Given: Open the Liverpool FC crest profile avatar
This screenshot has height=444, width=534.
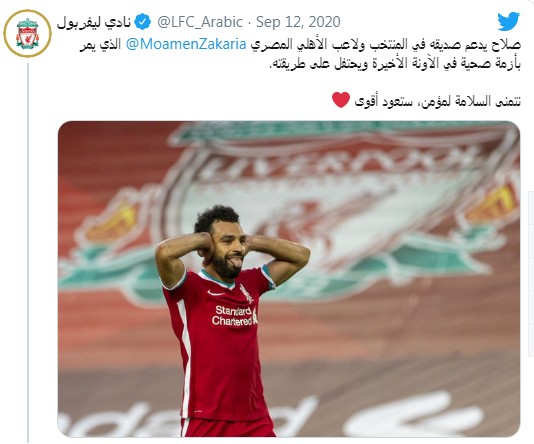Looking at the screenshot, I should pos(27,33).
